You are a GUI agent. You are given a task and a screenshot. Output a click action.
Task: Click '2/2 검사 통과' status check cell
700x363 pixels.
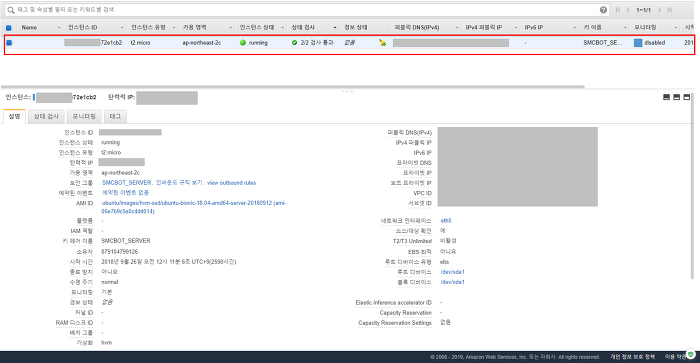pyautogui.click(x=317, y=43)
